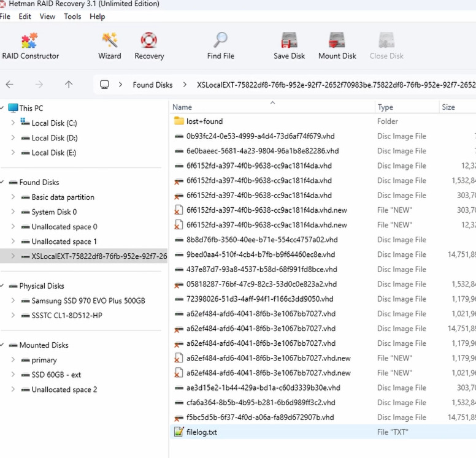Select file ae3d15e2-1b44-429a-bd1a-c60d3339b30e.vhd
Image resolution: width=476 pixels, height=458 pixels.
263,387
